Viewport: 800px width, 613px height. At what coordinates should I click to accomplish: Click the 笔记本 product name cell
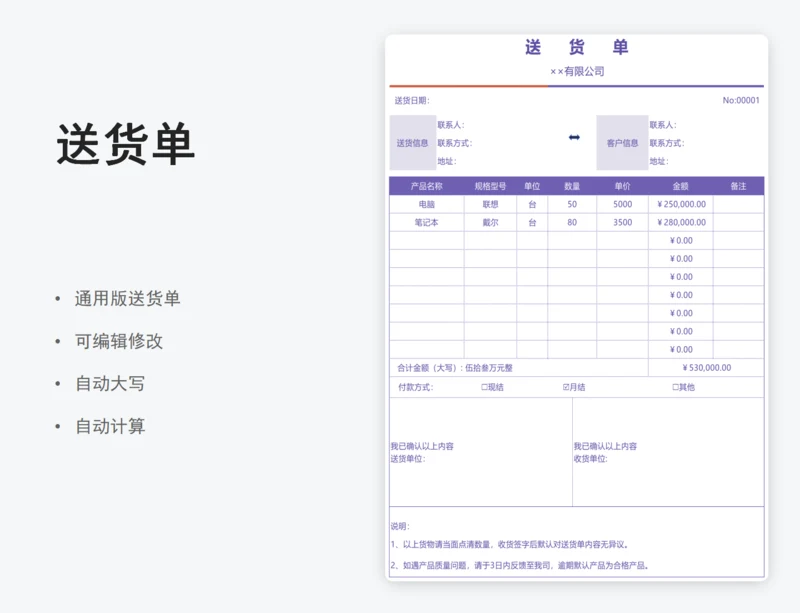click(427, 223)
